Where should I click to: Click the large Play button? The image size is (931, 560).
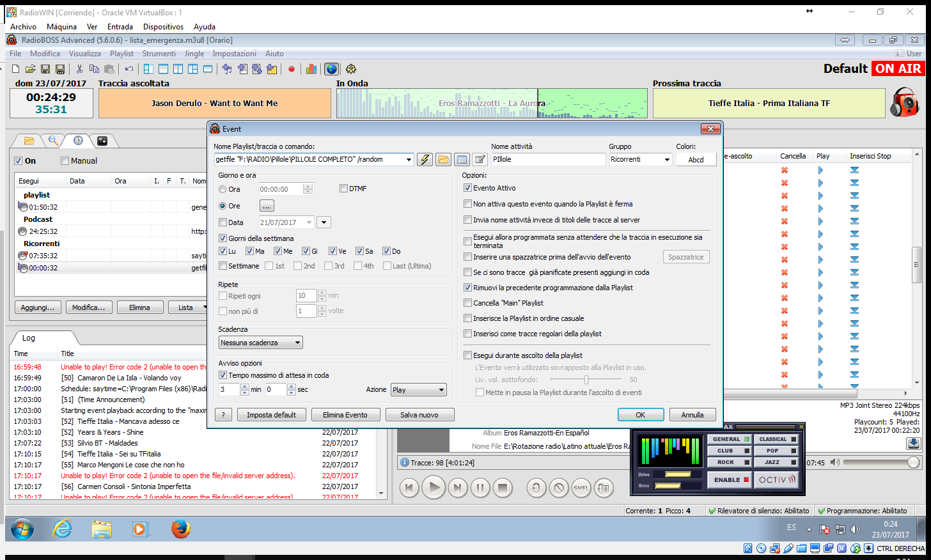433,488
